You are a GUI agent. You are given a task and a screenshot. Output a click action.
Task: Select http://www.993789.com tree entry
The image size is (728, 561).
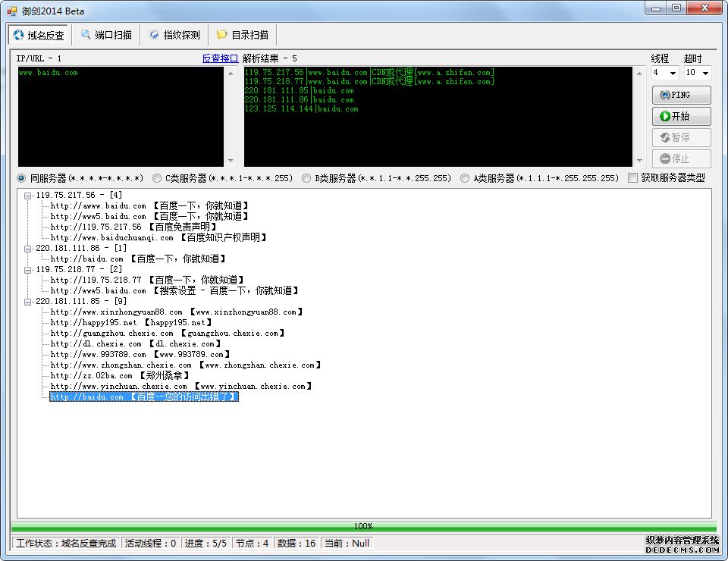141,355
